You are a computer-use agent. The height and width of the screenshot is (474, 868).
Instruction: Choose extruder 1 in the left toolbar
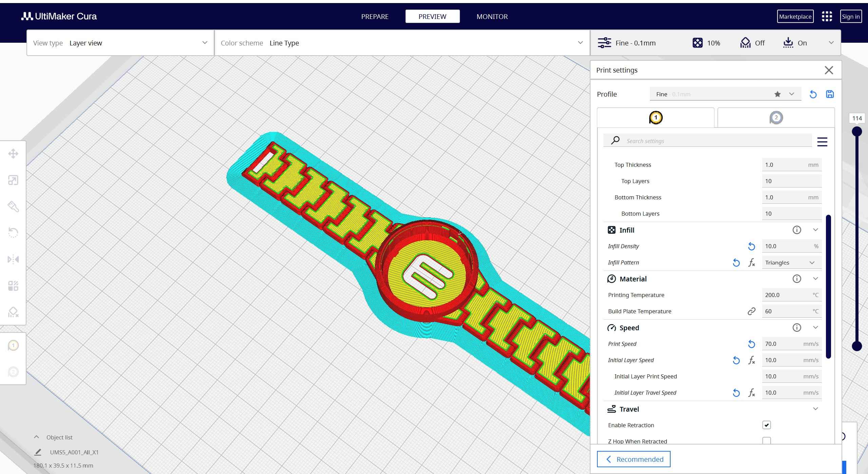[13, 345]
